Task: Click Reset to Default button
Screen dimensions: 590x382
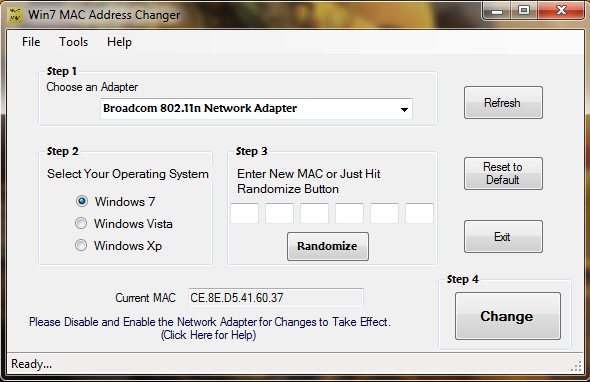Action: click(x=503, y=173)
